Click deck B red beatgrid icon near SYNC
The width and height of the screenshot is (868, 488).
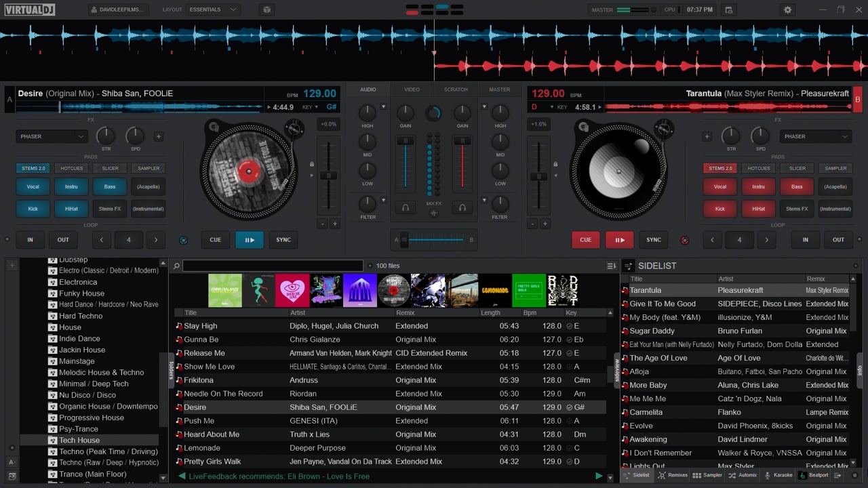pyautogui.click(x=684, y=240)
